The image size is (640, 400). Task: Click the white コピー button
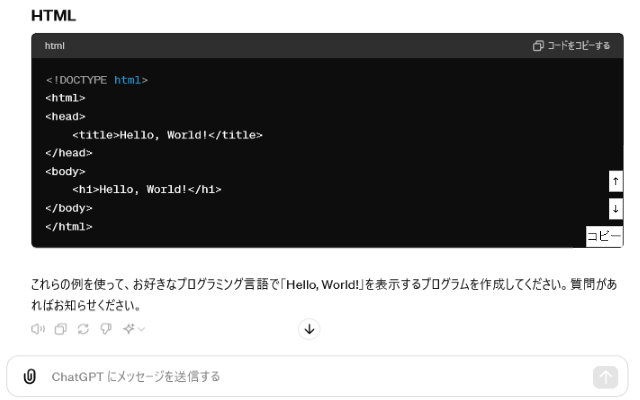coord(604,236)
